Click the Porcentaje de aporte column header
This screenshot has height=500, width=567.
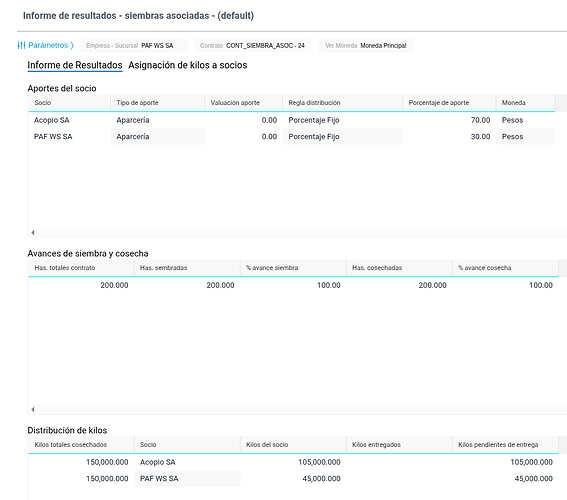coord(449,103)
